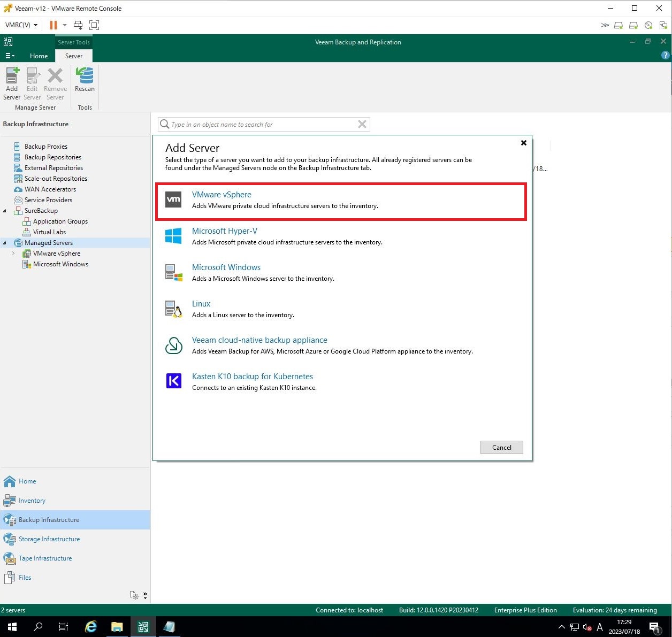The height and width of the screenshot is (637, 672).
Task: Open the Files navigation view
Action: (x=25, y=578)
